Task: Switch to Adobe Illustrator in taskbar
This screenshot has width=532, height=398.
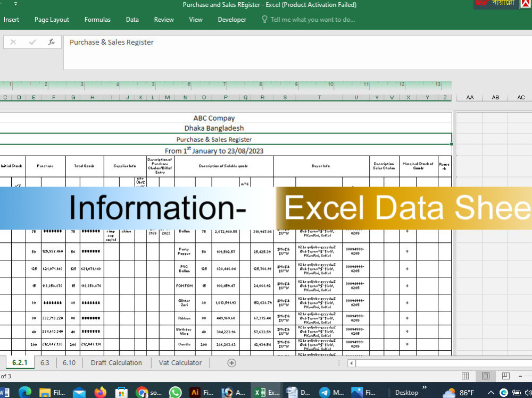Action: 202,393
